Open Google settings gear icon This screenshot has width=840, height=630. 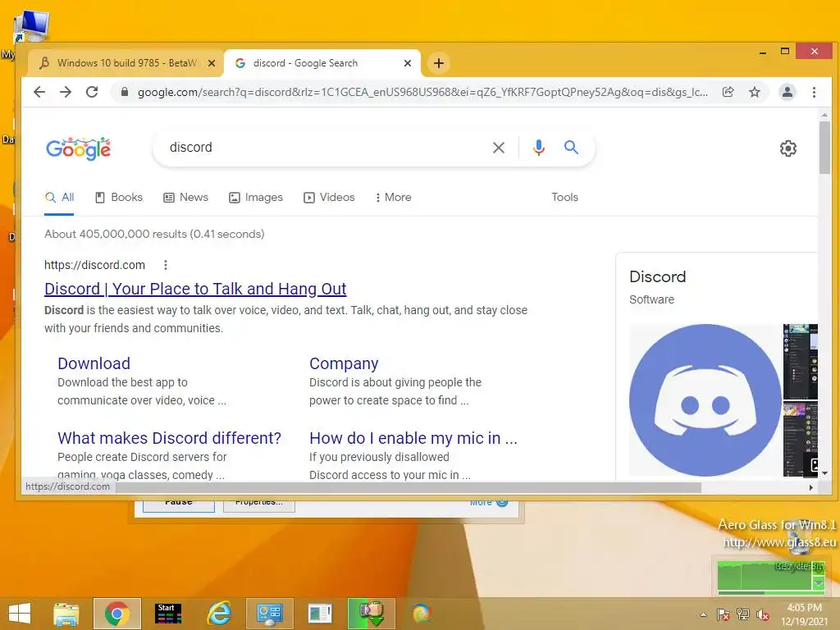pyautogui.click(x=788, y=148)
